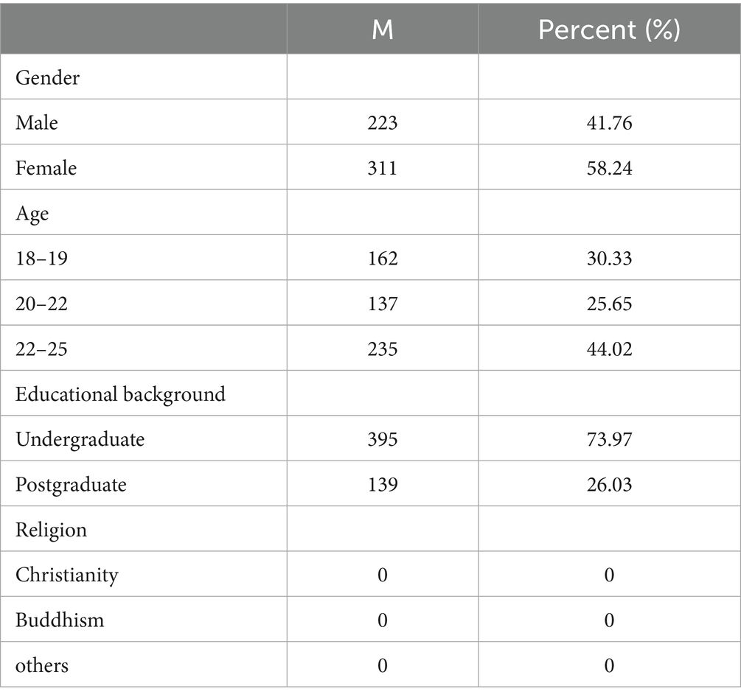The height and width of the screenshot is (700, 741).
Task: Select the Male count cell 223
Action: click(x=382, y=123)
